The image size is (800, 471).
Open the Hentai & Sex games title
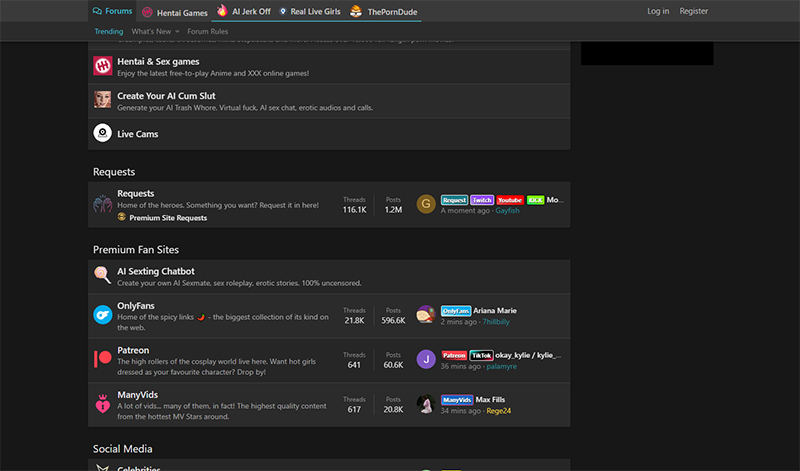(x=158, y=62)
